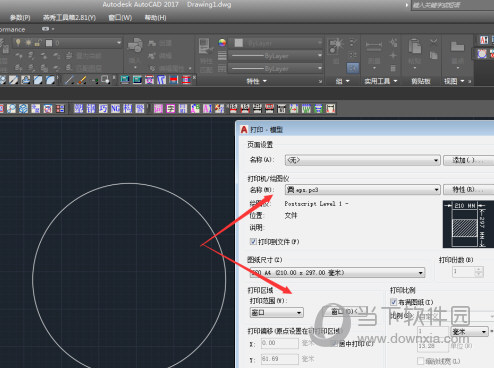
Task: Click the layer color square swatch
Action: click(x=49, y=43)
